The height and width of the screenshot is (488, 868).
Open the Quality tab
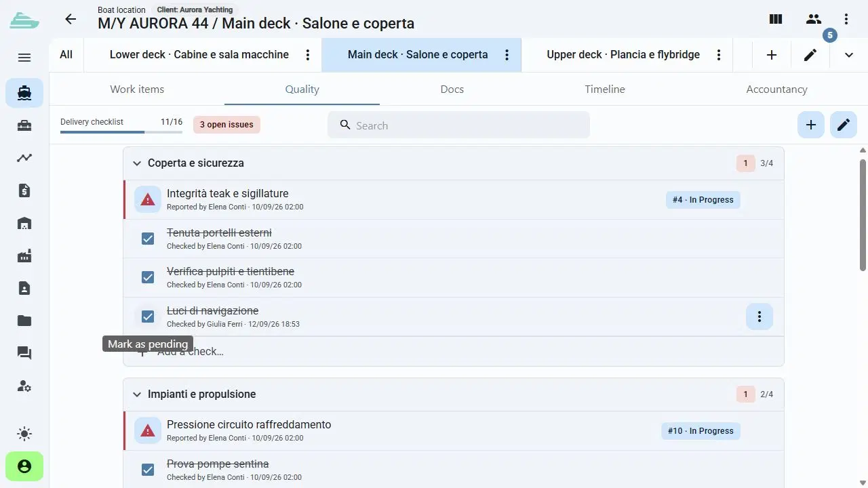point(302,89)
